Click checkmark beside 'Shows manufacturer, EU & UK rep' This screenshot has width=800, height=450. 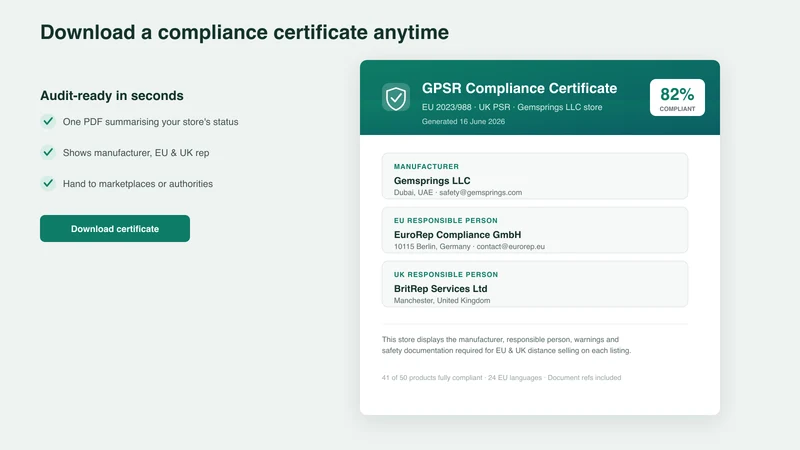coord(48,153)
